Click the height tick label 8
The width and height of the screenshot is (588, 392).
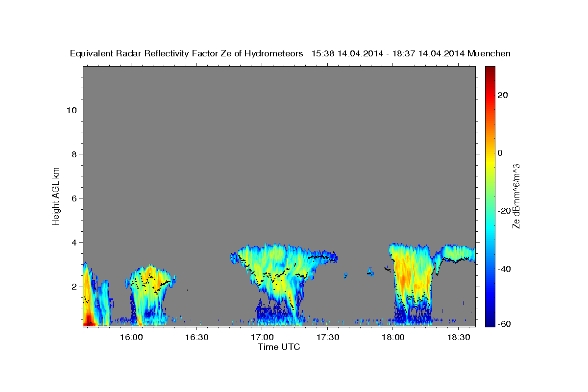coord(74,154)
